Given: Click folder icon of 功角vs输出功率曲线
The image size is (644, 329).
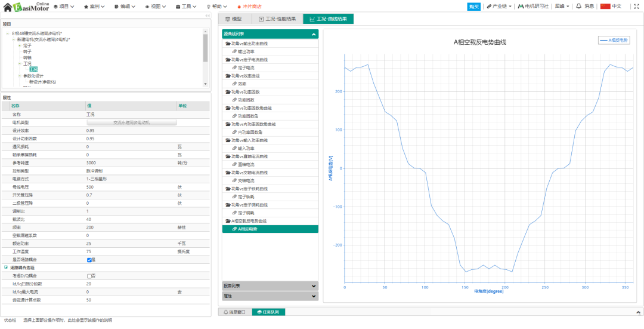Looking at the screenshot, I should click(x=228, y=44).
